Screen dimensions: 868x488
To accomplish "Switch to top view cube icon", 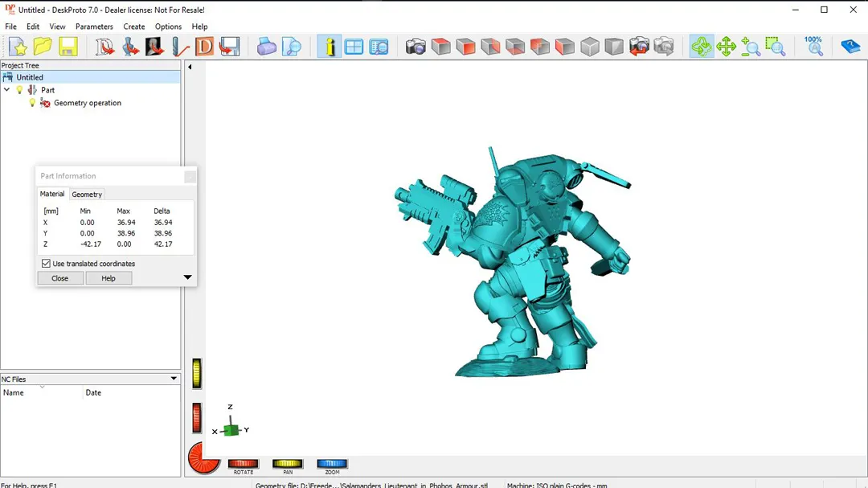I will point(440,47).
